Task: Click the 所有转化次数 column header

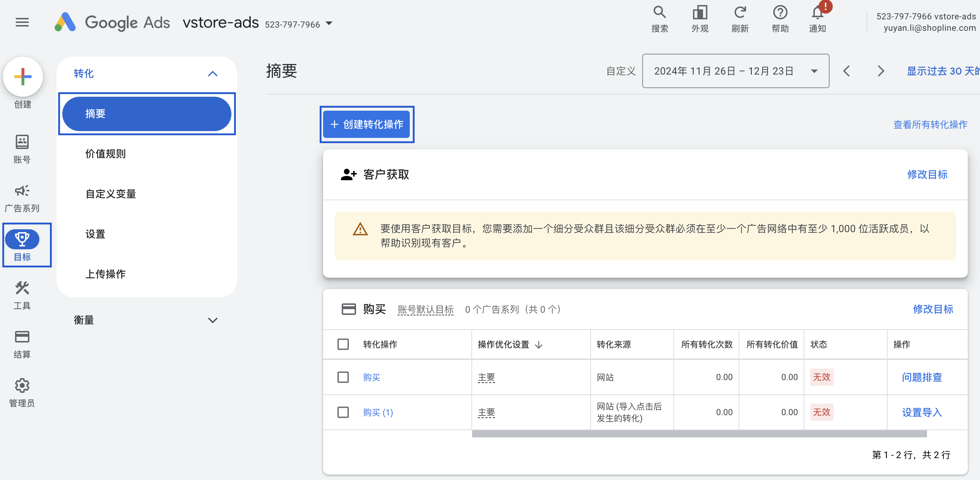Action: tap(706, 345)
